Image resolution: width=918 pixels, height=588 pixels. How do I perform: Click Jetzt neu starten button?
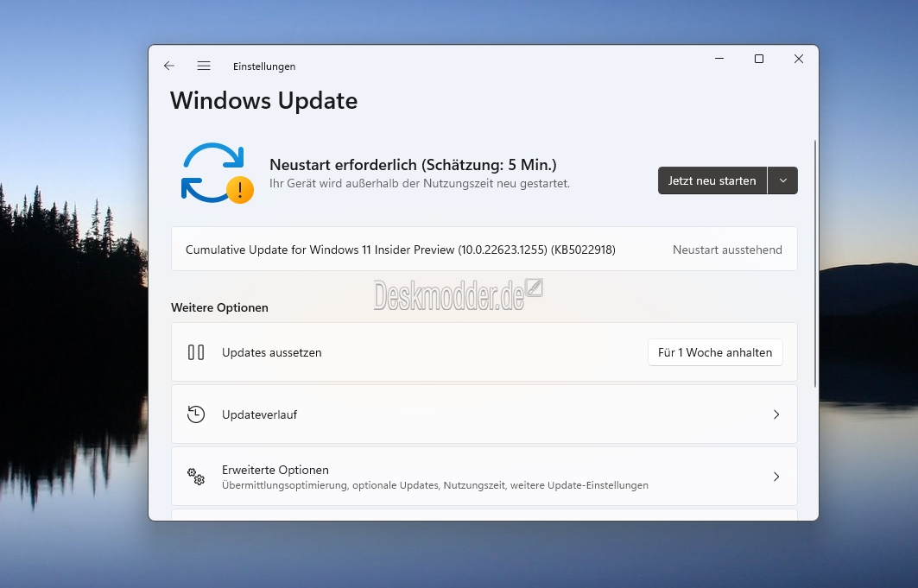click(712, 180)
